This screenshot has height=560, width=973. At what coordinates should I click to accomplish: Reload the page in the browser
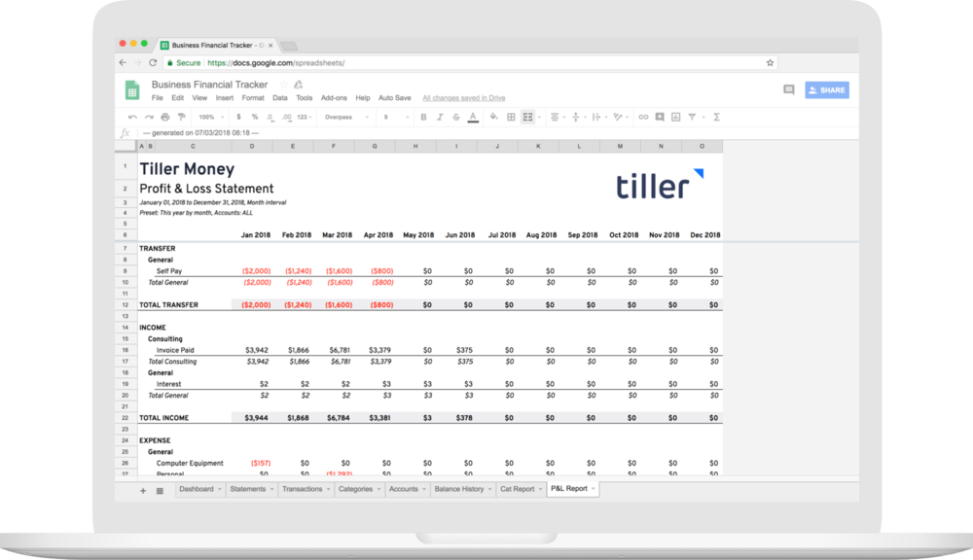pos(153,62)
